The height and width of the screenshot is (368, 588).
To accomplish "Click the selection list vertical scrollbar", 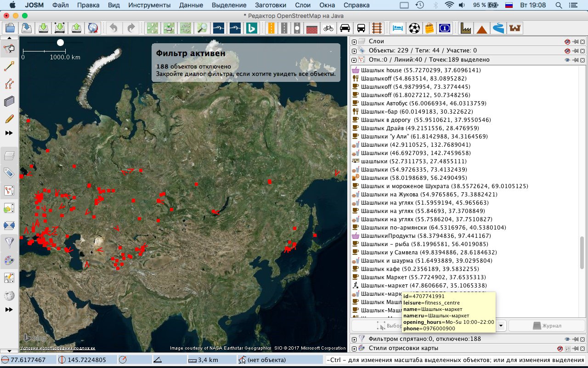I will (582, 253).
